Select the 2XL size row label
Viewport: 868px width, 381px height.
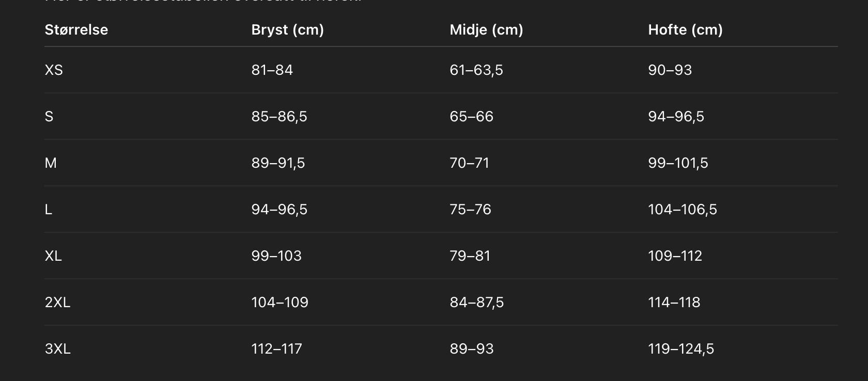(57, 303)
